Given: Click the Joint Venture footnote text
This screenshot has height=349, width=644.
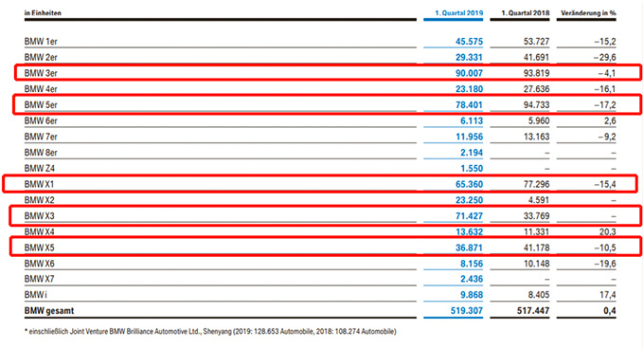Looking at the screenshot, I should click(210, 331).
